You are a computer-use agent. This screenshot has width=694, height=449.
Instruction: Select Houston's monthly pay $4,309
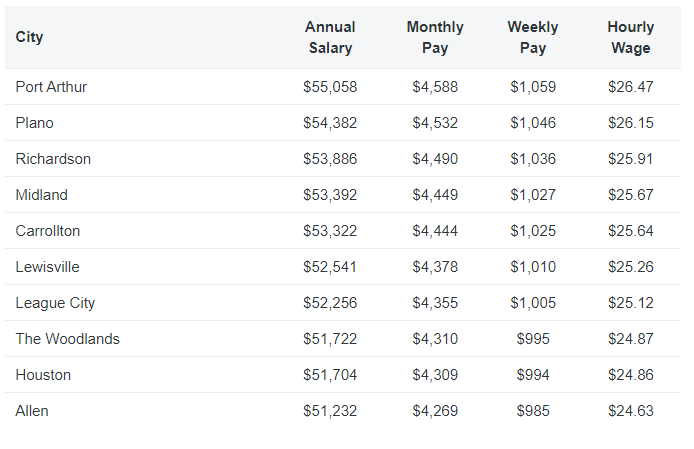tap(435, 375)
